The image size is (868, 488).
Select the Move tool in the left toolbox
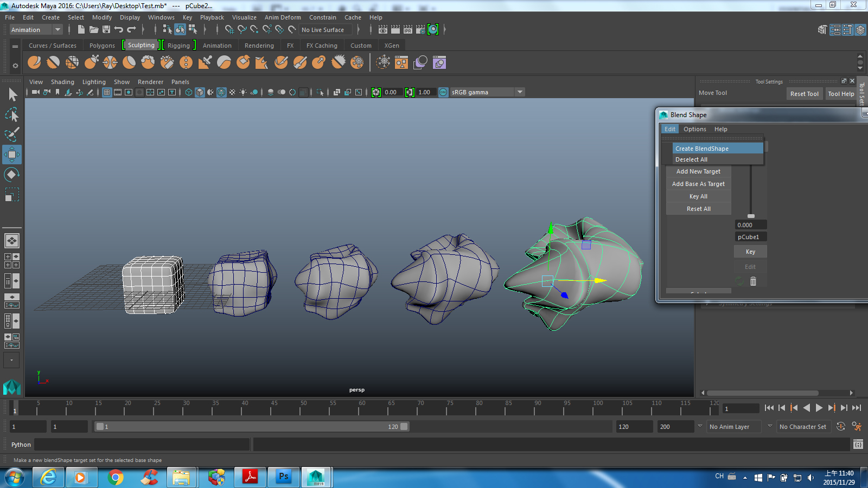coord(12,155)
